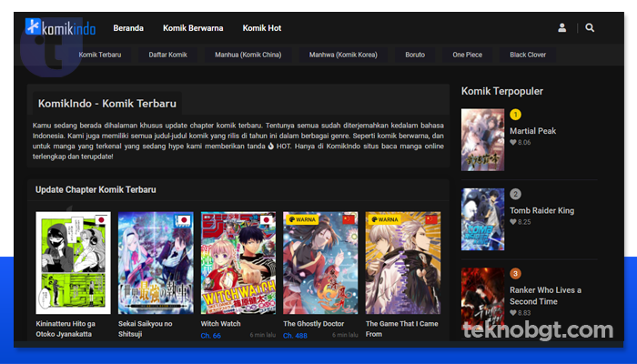Open the Martial Peak thumbnail
Image resolution: width=637 pixels, height=364 pixels.
pyautogui.click(x=482, y=140)
